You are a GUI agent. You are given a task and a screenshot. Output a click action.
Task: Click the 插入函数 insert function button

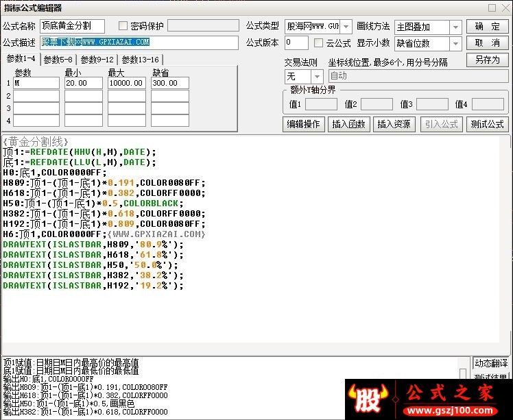349,124
